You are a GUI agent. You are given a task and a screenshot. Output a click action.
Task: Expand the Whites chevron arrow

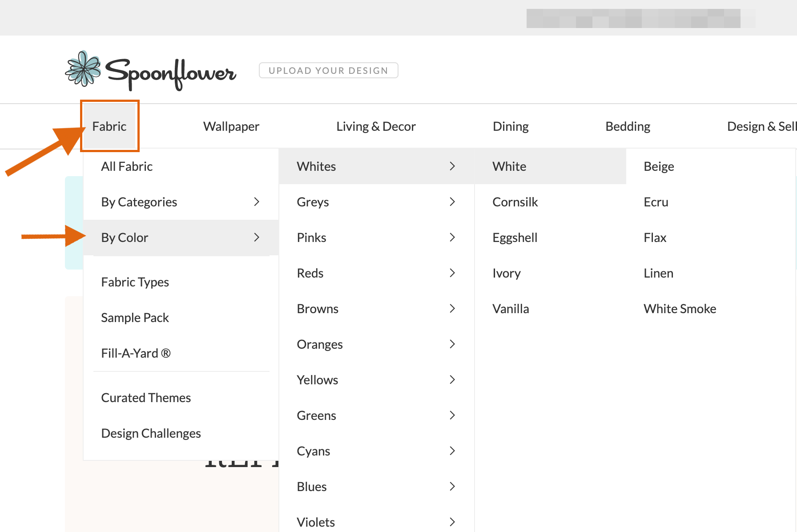(452, 166)
